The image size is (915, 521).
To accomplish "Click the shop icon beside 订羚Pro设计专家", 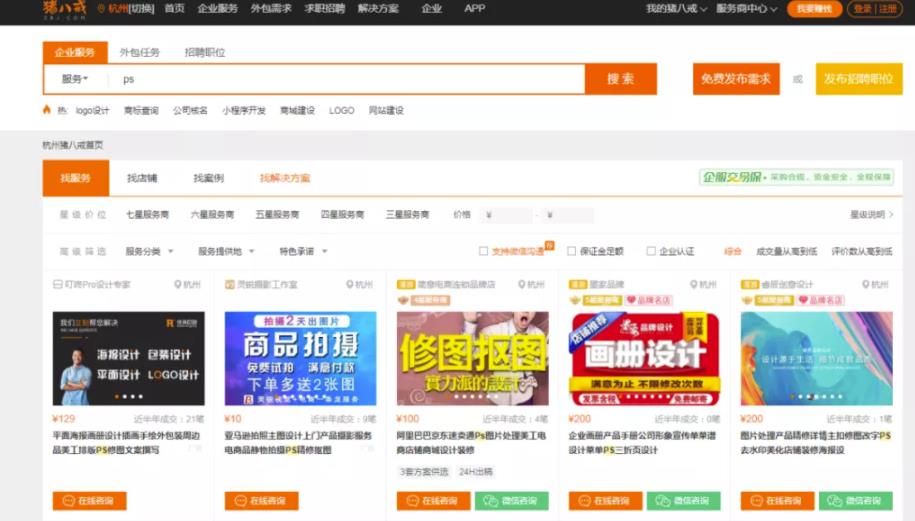I will coord(57,285).
